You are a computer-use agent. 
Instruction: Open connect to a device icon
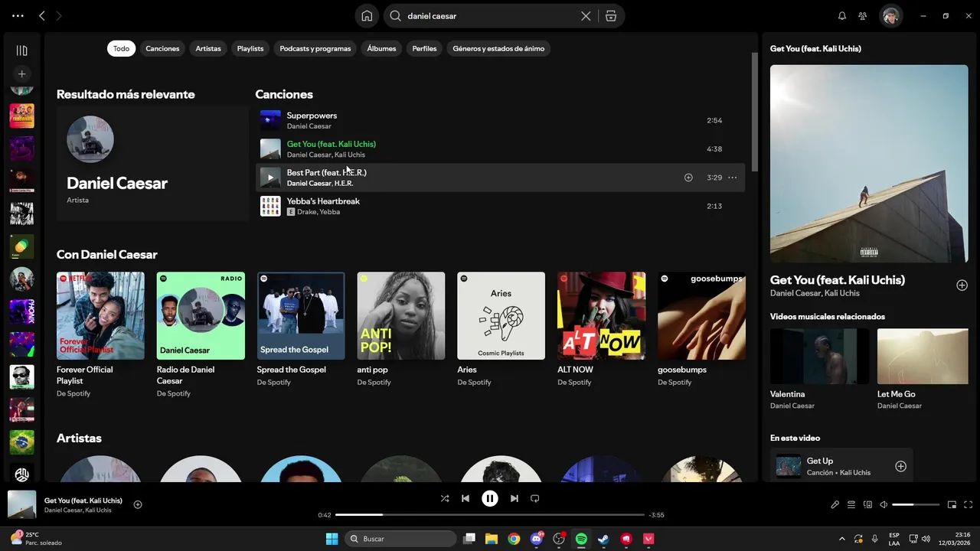pos(867,504)
